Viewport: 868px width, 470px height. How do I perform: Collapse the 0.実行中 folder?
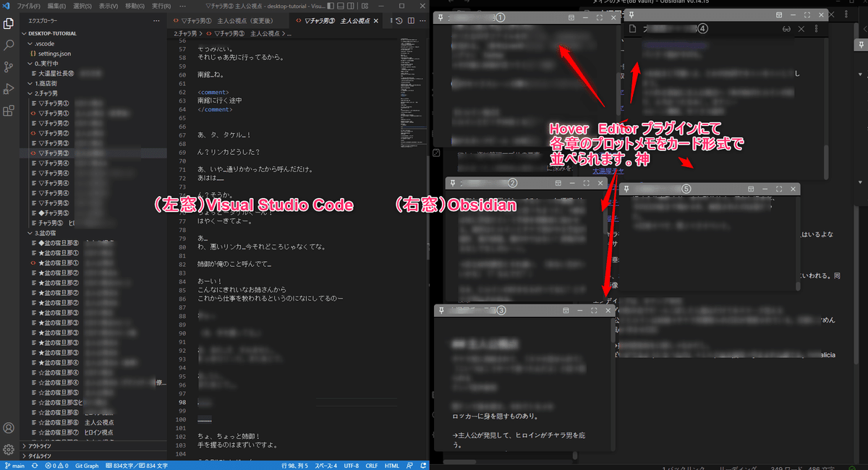point(45,64)
